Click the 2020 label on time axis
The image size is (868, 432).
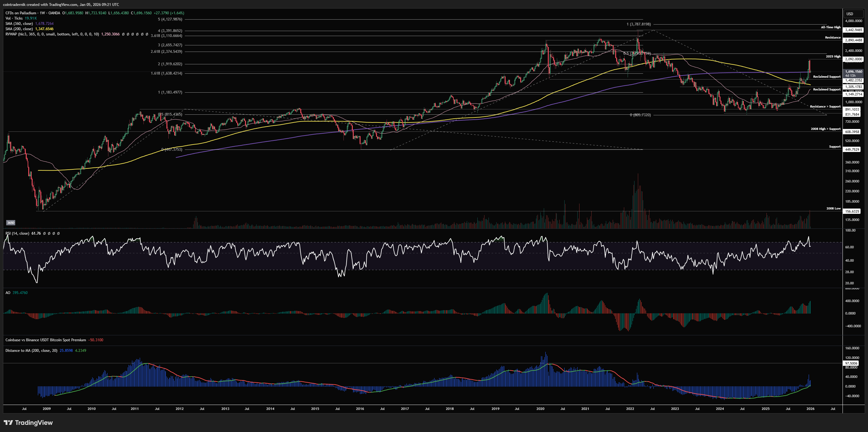pos(540,409)
